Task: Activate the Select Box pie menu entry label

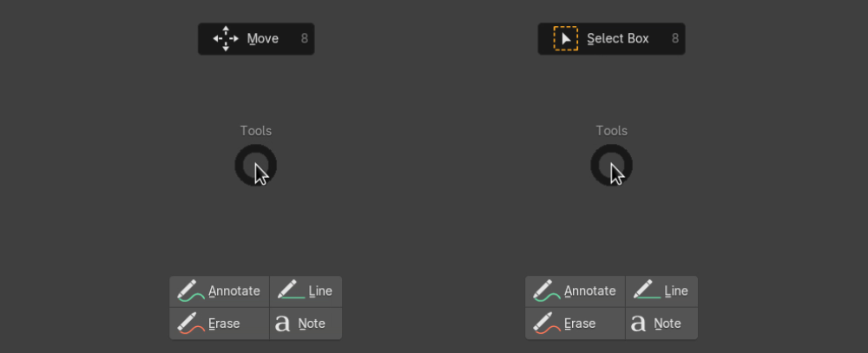Action: pyautogui.click(x=618, y=39)
